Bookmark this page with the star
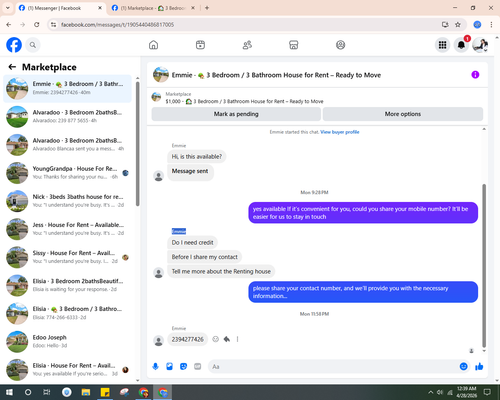This screenshot has height=400, width=500. (458, 25)
